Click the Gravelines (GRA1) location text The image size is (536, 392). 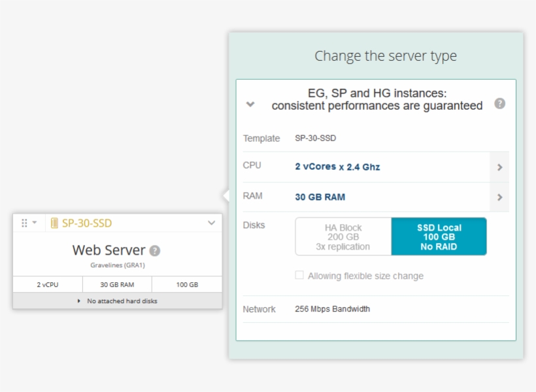click(x=118, y=265)
